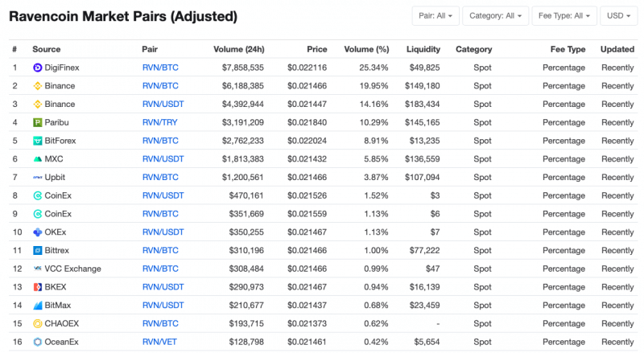Screen dimensions: 644x353
Task: Sort table by Liquidity column header
Action: (x=423, y=49)
